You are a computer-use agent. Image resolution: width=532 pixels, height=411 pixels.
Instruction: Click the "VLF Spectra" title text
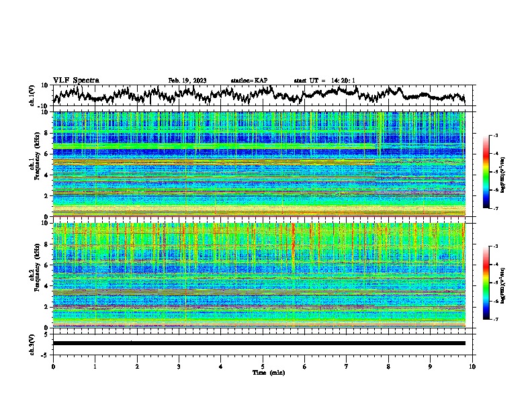76,81
